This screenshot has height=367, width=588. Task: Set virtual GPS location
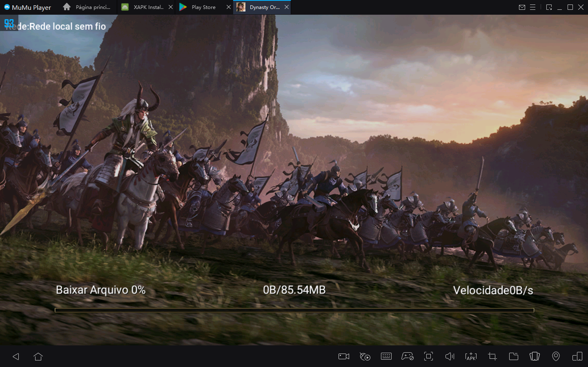coord(556,356)
